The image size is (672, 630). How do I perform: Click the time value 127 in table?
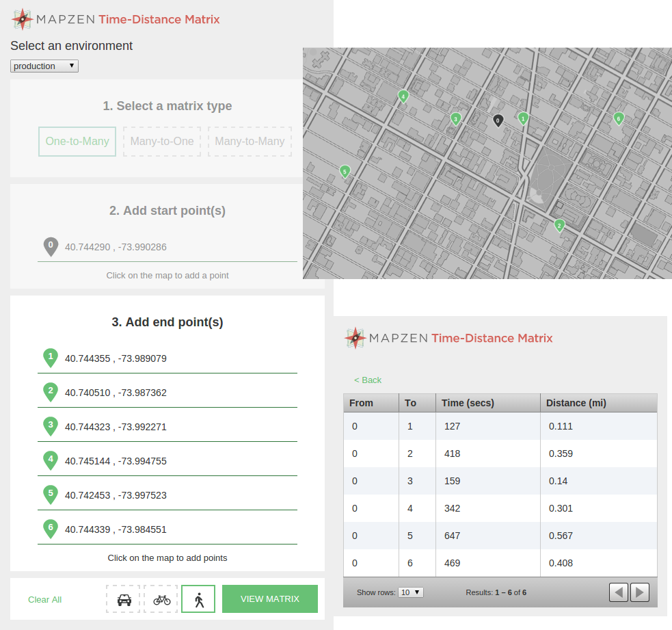point(452,426)
